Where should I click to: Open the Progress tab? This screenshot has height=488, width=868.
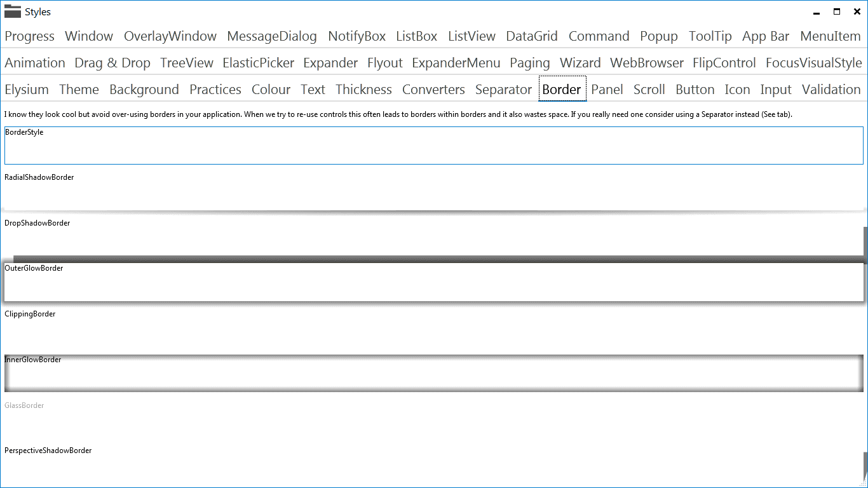(29, 36)
